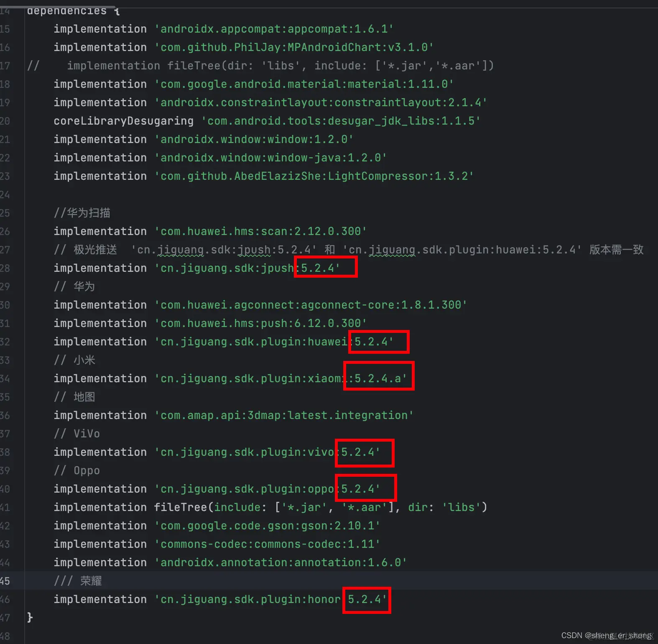Click the agconnect-core:1.8.1.300 dependency line

[260, 305]
